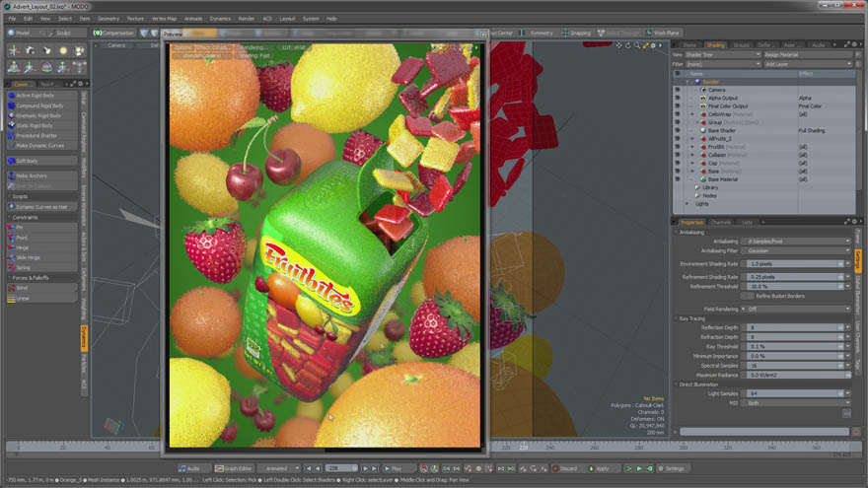868x488 pixels.
Task: Toggle visibility of Base Shader
Action: click(x=677, y=130)
